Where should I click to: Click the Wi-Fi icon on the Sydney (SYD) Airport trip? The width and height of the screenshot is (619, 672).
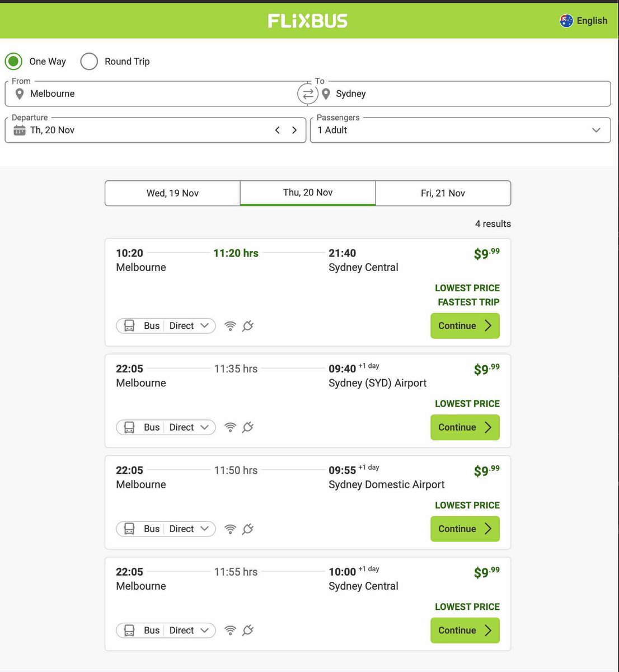[230, 427]
